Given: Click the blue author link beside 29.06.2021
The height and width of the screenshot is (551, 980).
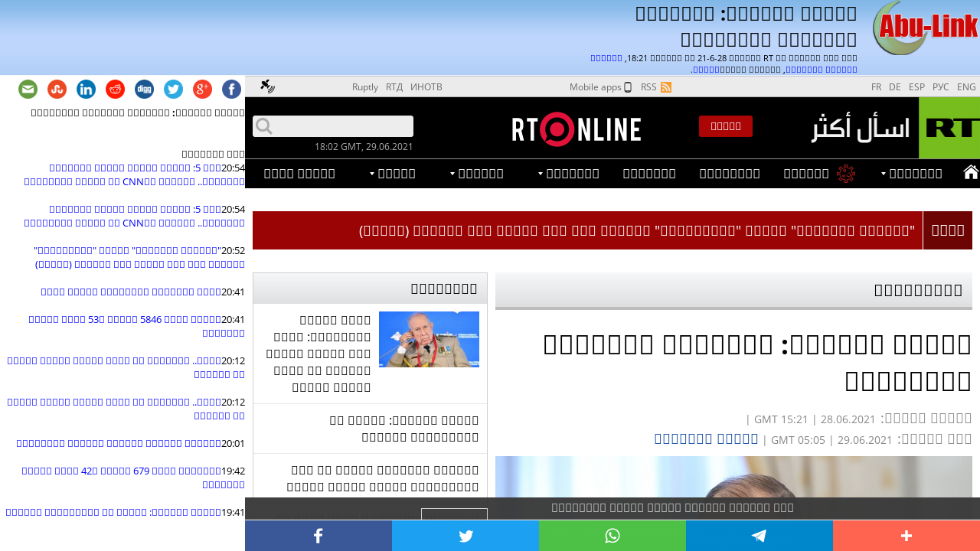Looking at the screenshot, I should [x=706, y=439].
